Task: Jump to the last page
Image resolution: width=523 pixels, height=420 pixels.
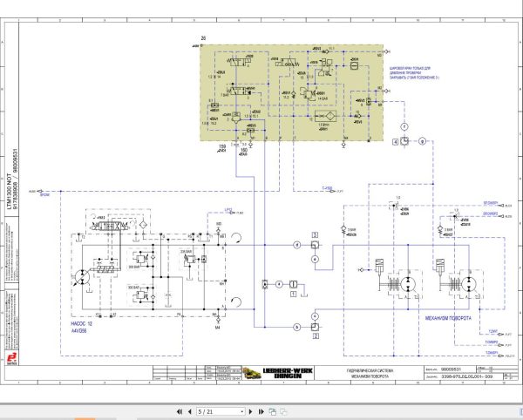Action: point(261,411)
